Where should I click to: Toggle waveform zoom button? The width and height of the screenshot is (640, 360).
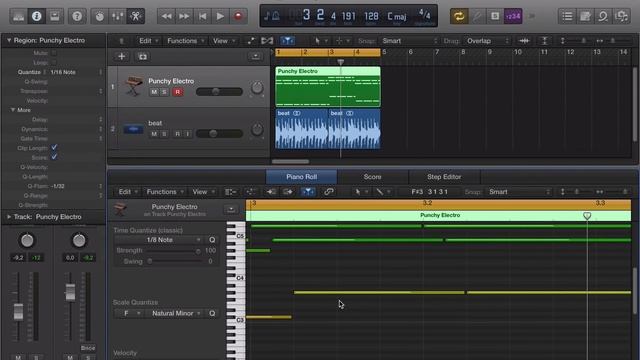pyautogui.click(x=524, y=41)
